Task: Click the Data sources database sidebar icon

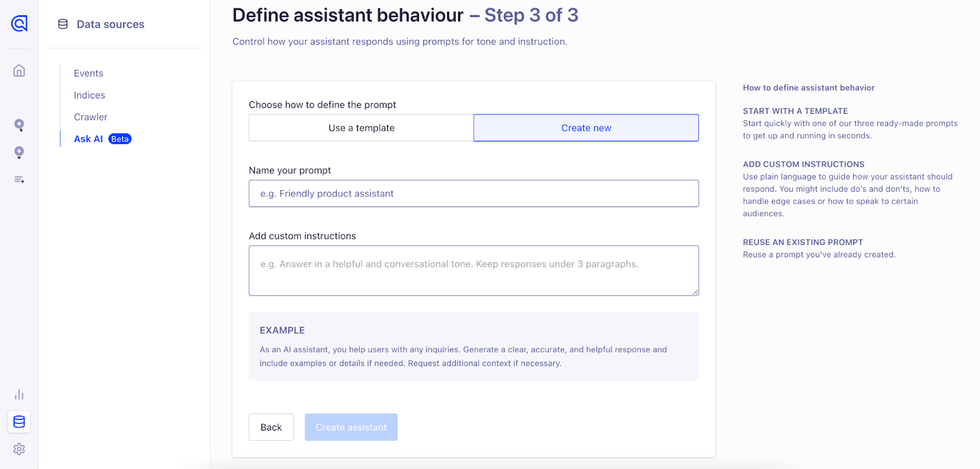Action: click(x=19, y=422)
